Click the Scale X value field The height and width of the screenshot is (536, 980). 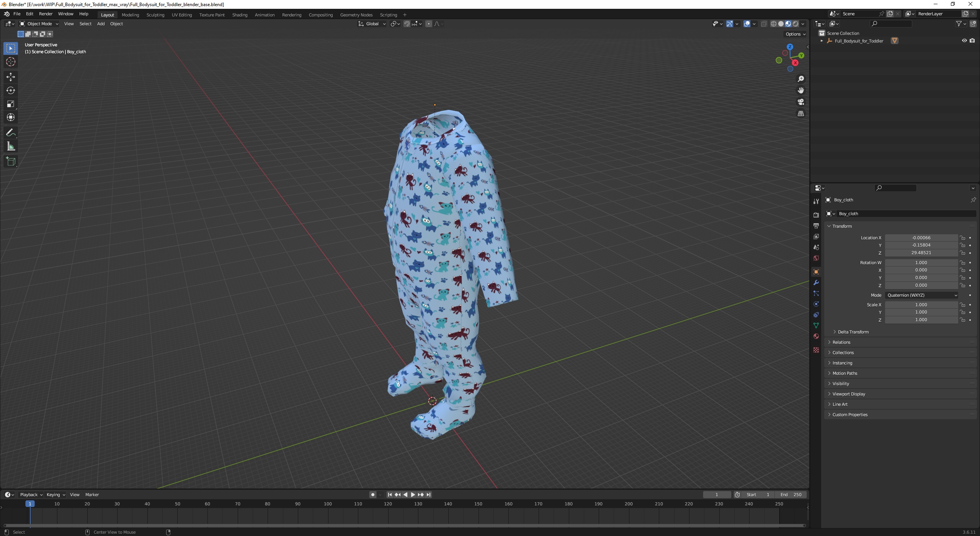pyautogui.click(x=921, y=305)
